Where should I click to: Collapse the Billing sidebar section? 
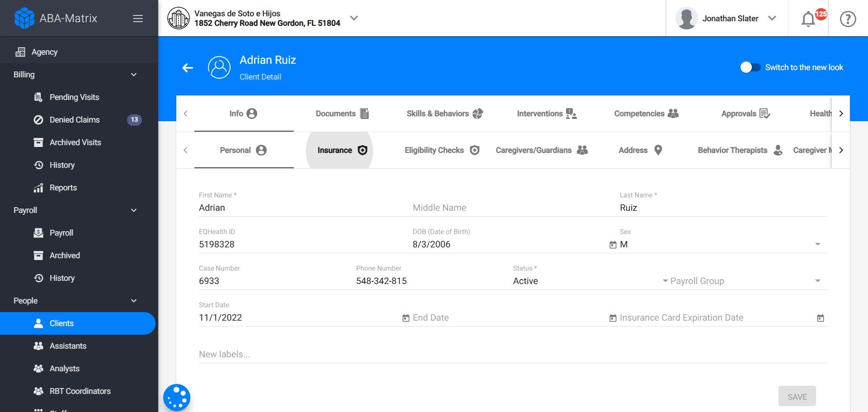tap(134, 75)
